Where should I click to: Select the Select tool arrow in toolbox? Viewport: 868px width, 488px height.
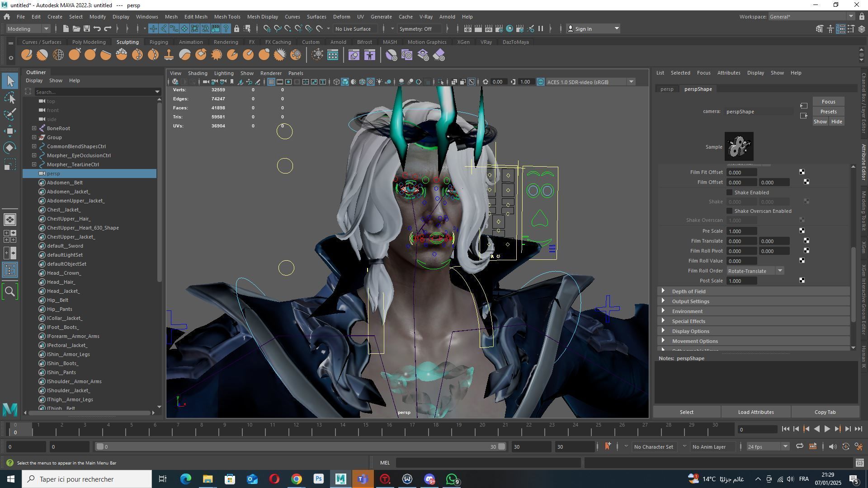pos(10,81)
